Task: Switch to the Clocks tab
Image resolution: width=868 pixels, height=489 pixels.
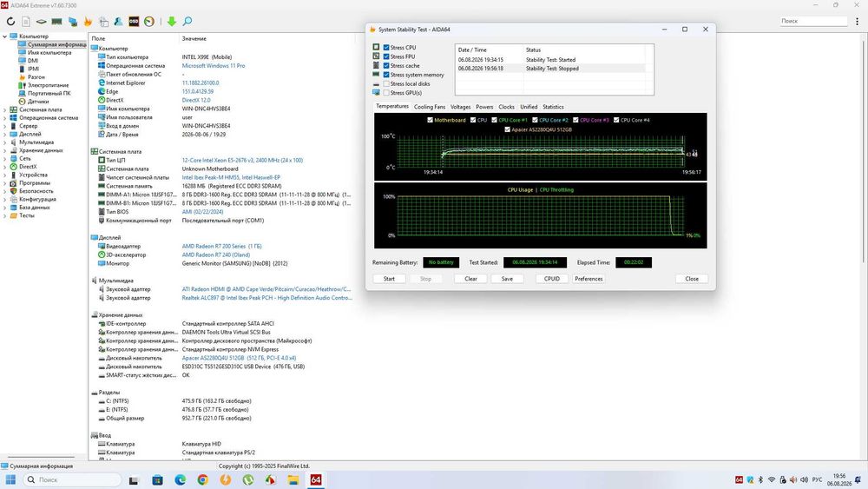Action: click(507, 107)
